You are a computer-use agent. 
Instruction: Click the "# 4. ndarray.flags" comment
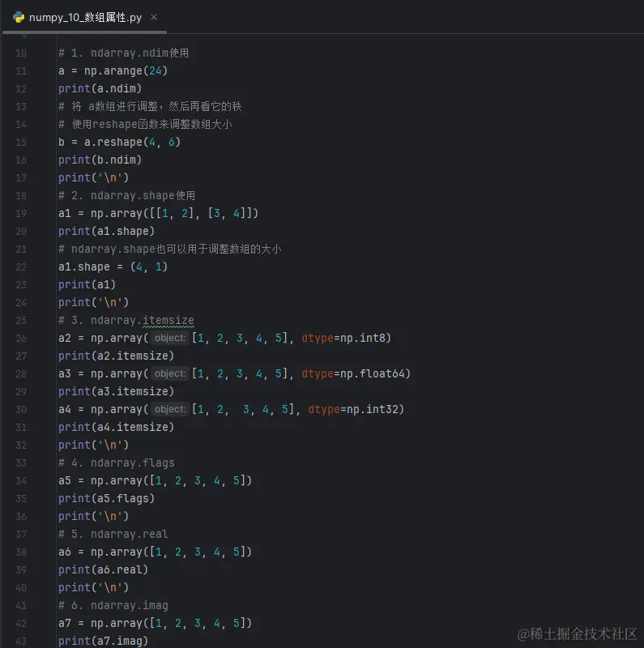(x=116, y=463)
